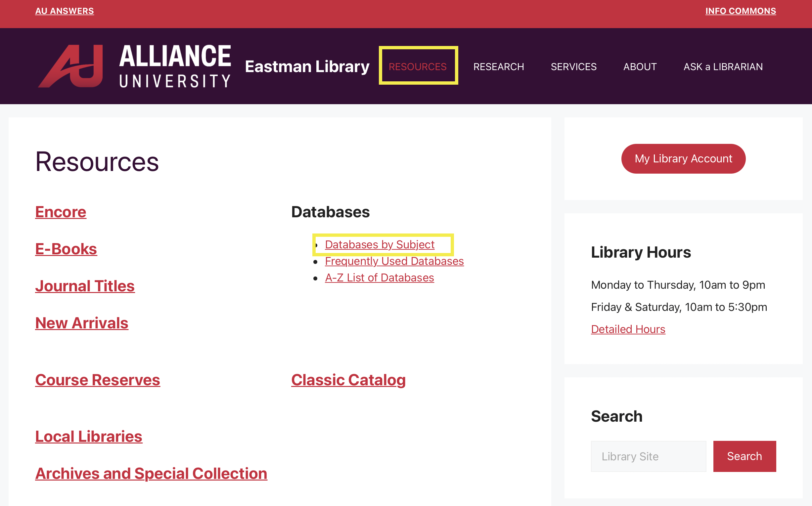The width and height of the screenshot is (812, 506).
Task: Open the Classic Catalog link
Action: (x=348, y=380)
